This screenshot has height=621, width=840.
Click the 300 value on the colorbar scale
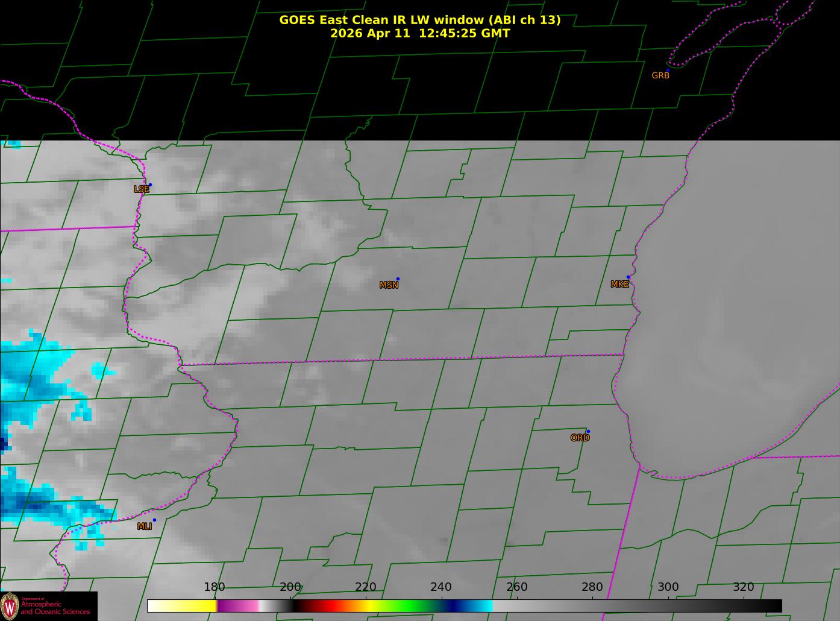pos(668,587)
